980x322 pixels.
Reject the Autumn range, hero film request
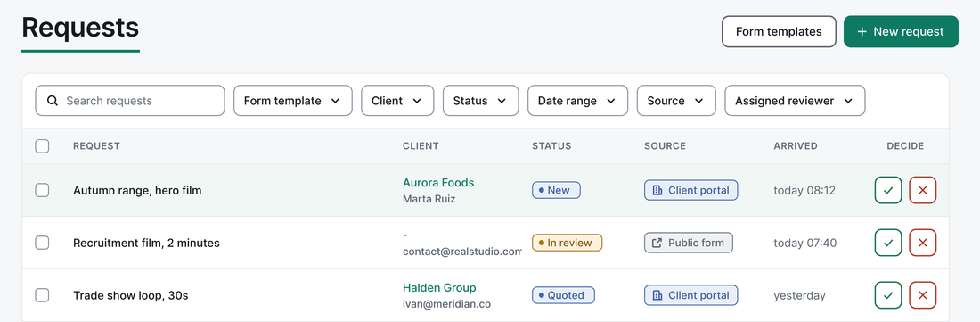(x=922, y=190)
